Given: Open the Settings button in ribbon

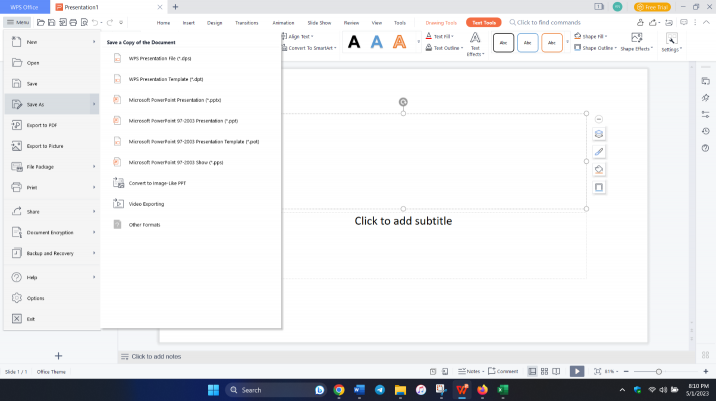Looking at the screenshot, I should point(671,42).
